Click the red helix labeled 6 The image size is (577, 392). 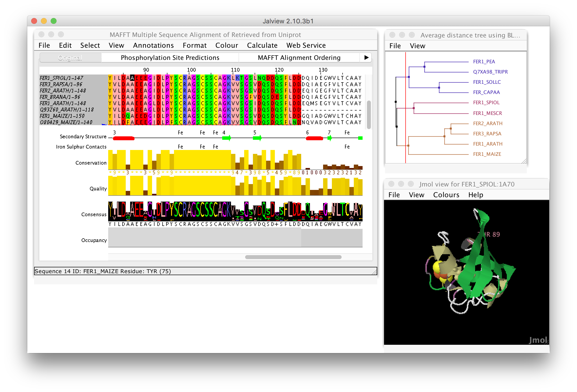[314, 138]
